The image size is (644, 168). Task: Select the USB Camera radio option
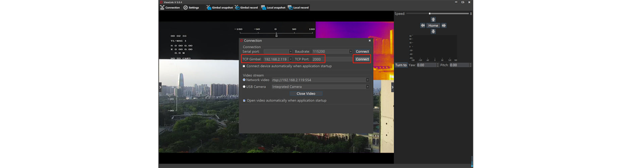[x=244, y=87]
